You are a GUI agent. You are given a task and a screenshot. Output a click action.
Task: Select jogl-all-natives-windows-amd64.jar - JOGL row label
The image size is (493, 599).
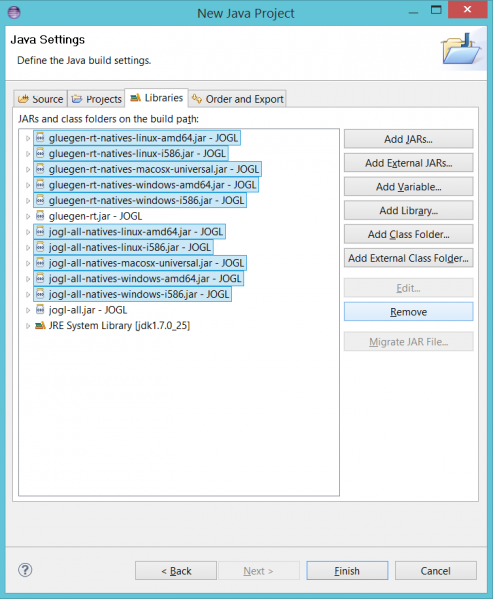tap(145, 279)
